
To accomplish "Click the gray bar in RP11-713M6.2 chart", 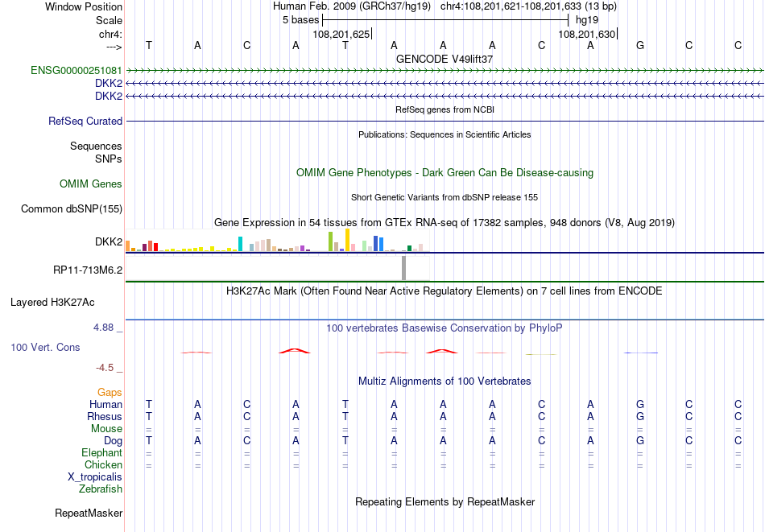I will [x=403, y=268].
